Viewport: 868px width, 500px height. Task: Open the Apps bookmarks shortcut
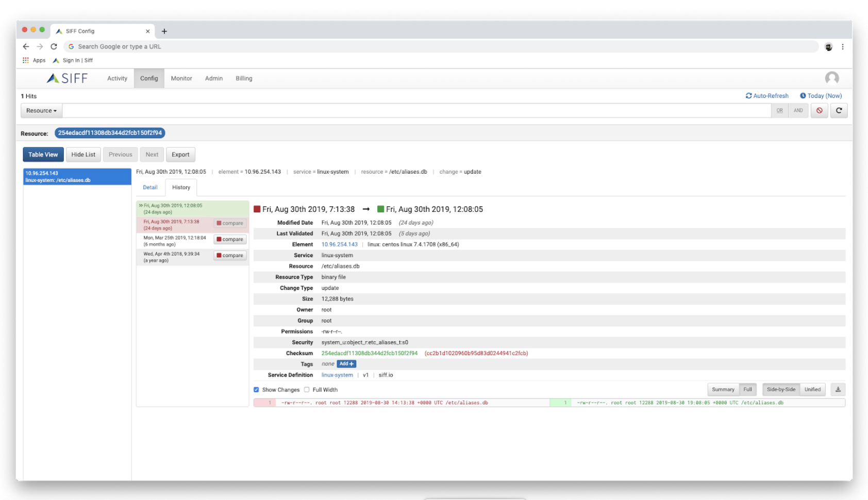(x=34, y=60)
